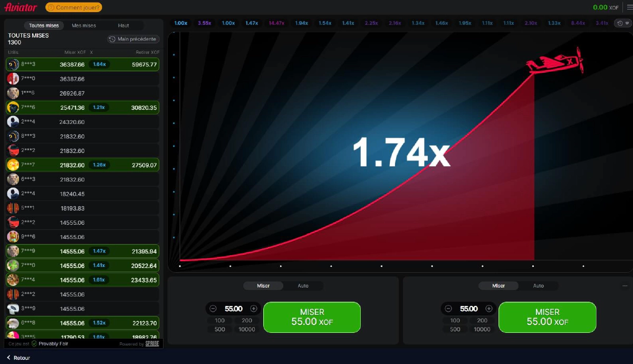
Task: Open 2.16x round in history bar
Action: [395, 23]
